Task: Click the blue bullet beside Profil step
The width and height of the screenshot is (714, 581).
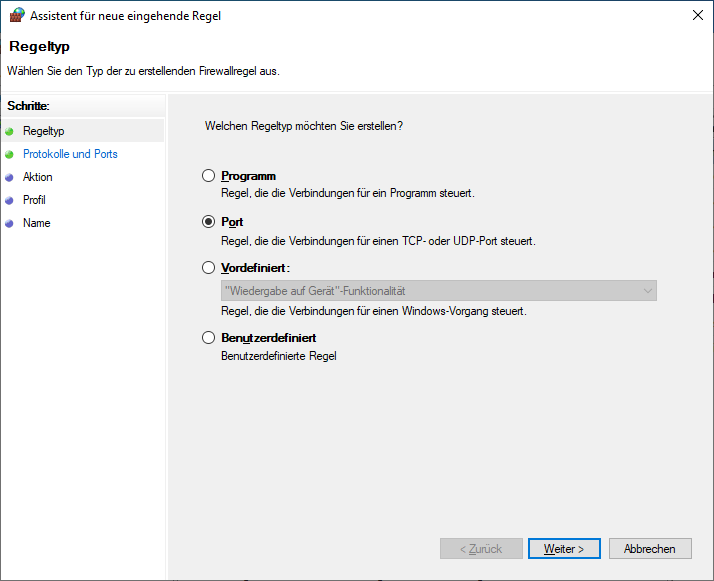Action: (10, 200)
